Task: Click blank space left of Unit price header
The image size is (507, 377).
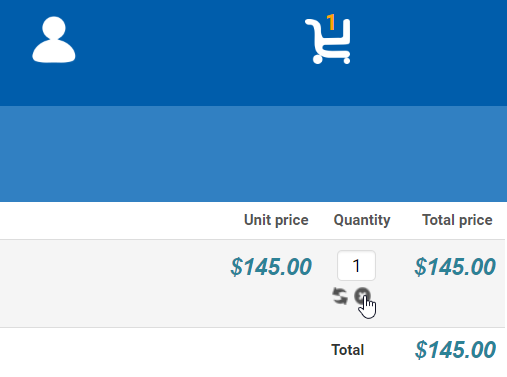Action: [x=117, y=220]
